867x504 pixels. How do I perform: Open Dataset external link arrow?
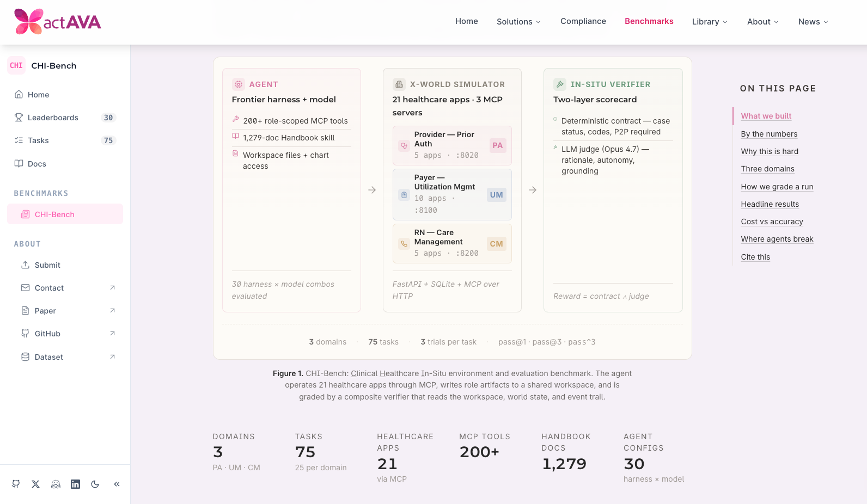(112, 357)
